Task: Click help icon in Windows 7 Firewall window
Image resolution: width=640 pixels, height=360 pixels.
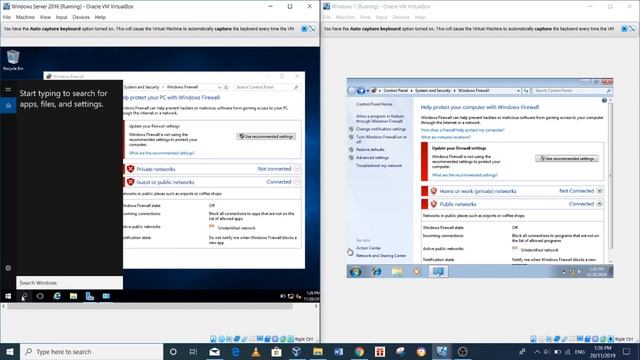Action: [604, 100]
